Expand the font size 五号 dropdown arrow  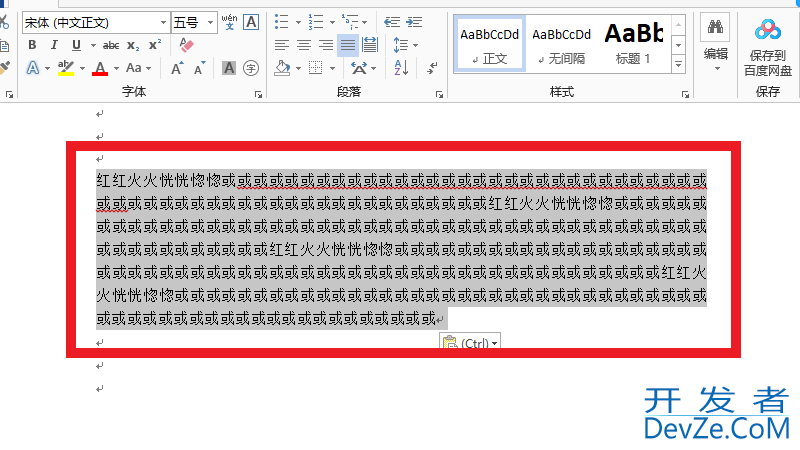210,22
